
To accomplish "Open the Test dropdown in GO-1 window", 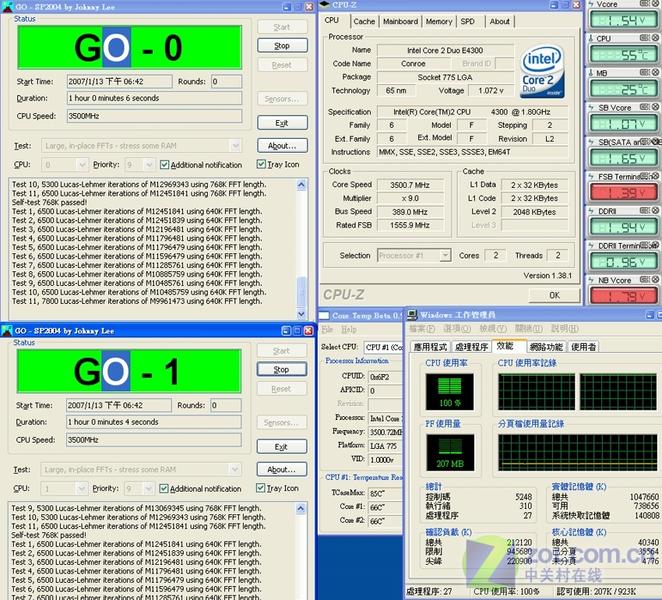I will (234, 470).
